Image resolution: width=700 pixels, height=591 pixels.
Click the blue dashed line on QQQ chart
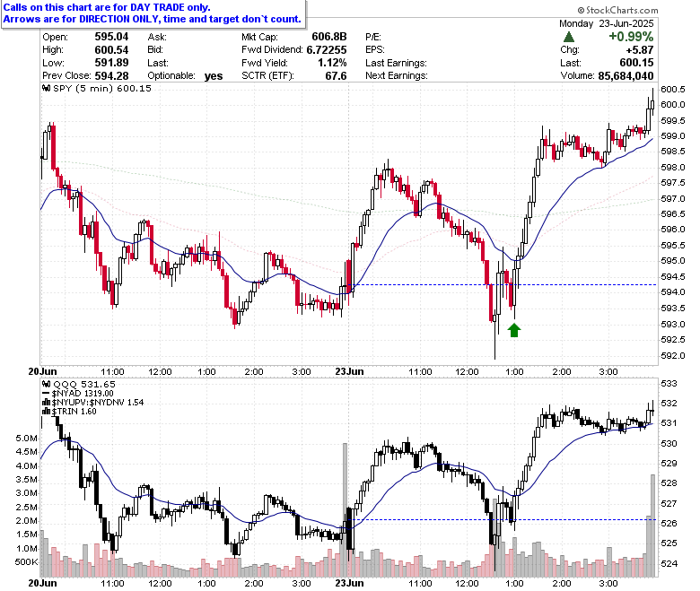click(504, 519)
